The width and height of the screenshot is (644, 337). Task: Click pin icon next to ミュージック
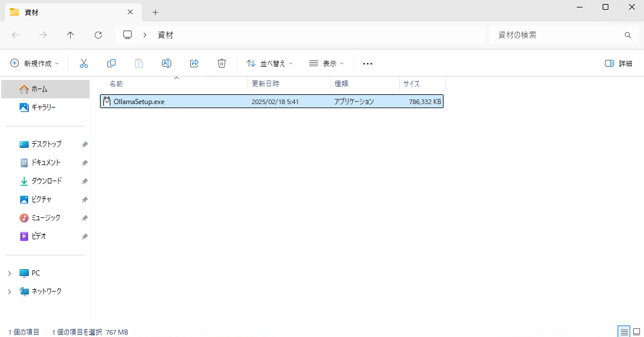point(84,218)
